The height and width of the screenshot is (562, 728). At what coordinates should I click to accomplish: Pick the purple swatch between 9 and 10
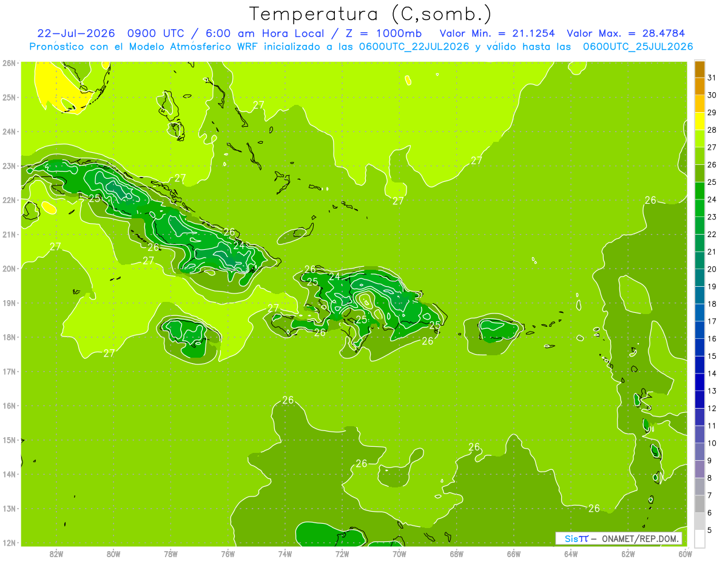699,452
